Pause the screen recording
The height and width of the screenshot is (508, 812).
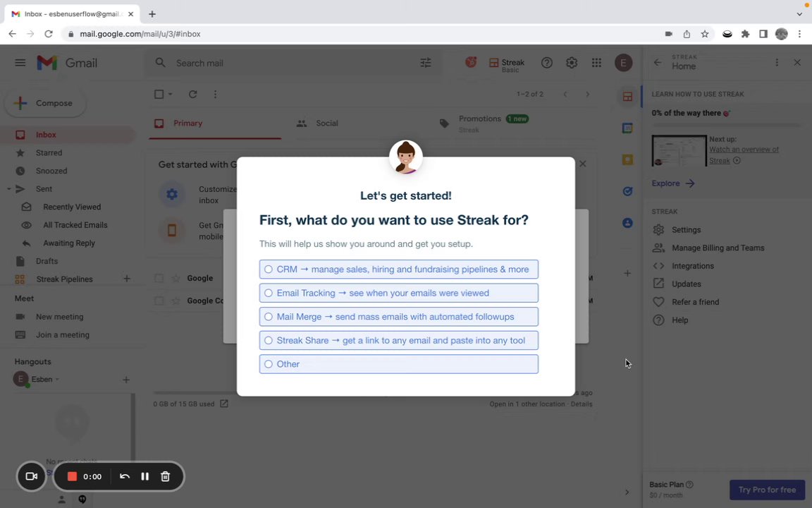click(x=145, y=476)
